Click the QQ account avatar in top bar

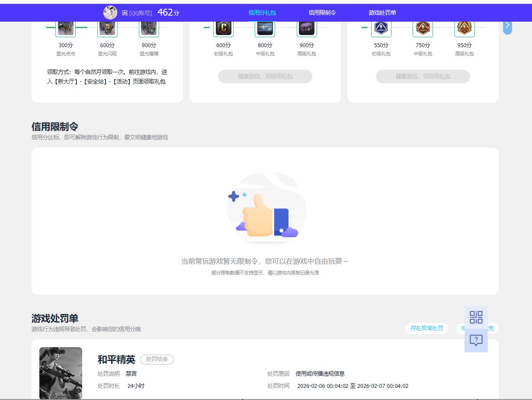110,12
